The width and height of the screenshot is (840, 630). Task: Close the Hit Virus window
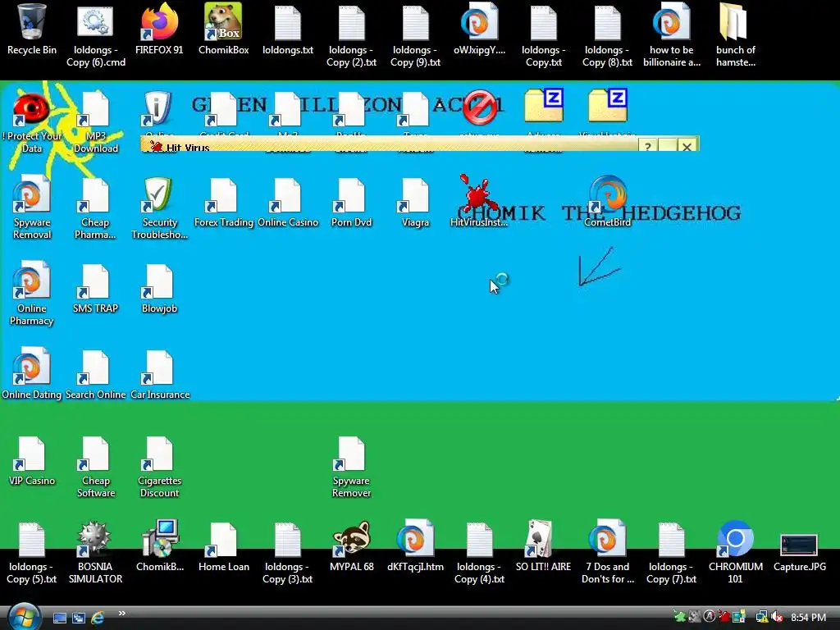(x=687, y=146)
